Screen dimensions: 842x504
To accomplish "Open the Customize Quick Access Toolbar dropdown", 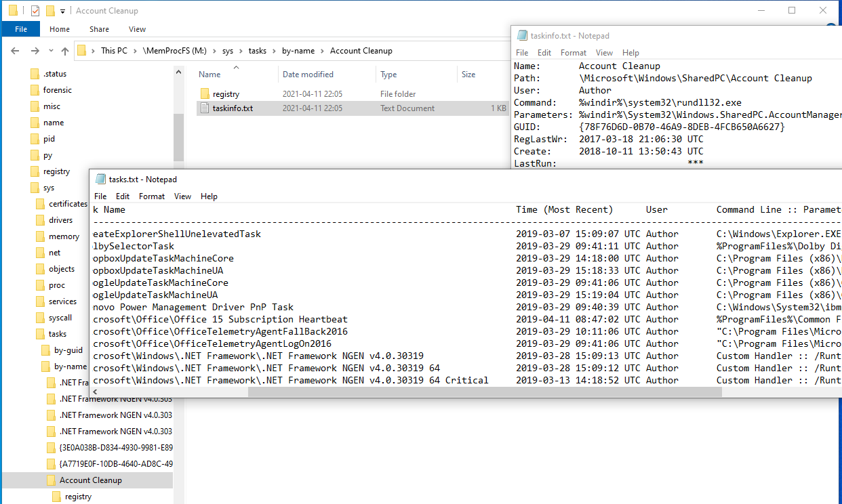I will tap(62, 11).
